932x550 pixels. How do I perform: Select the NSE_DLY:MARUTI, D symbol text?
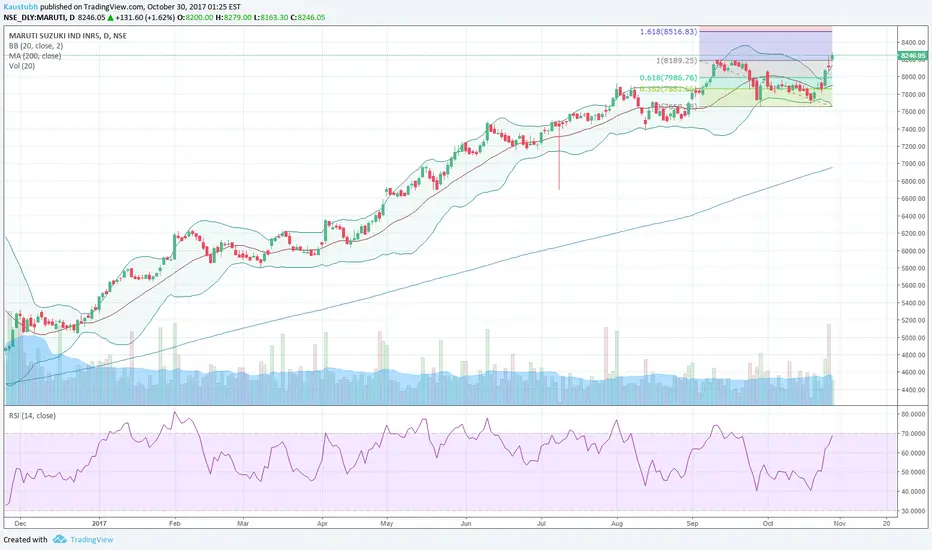(x=39, y=17)
